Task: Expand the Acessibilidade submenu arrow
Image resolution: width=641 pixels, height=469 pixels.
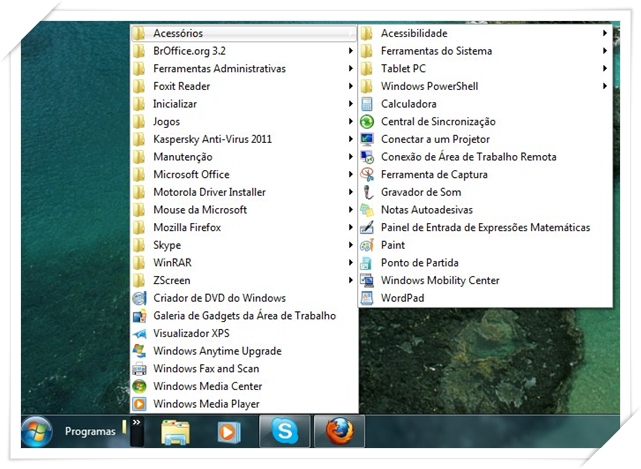Action: [605, 33]
